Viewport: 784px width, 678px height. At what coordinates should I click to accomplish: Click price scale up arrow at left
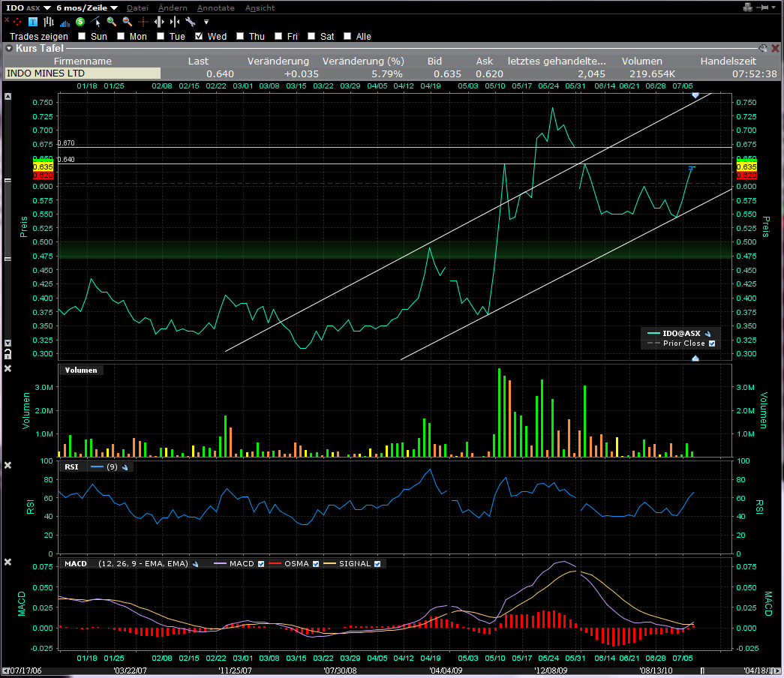click(x=8, y=96)
